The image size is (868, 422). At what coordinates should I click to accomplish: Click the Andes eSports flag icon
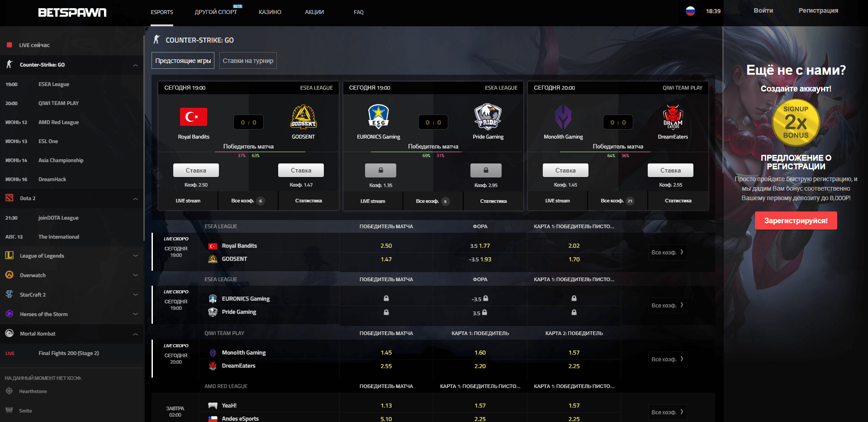213,419
